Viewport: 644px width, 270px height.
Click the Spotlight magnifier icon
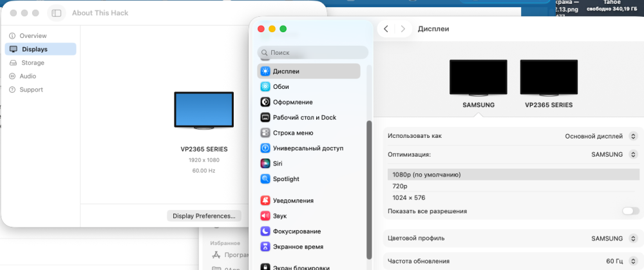coord(265,178)
